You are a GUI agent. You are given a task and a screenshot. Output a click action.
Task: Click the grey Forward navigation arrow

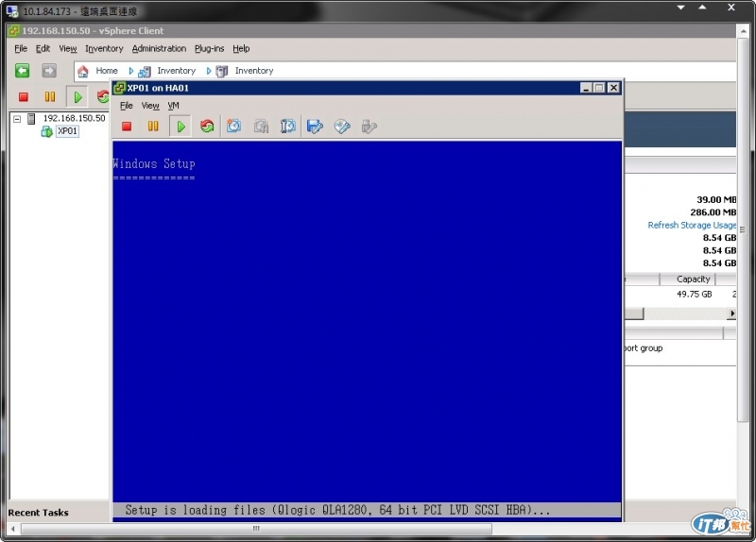[x=49, y=71]
